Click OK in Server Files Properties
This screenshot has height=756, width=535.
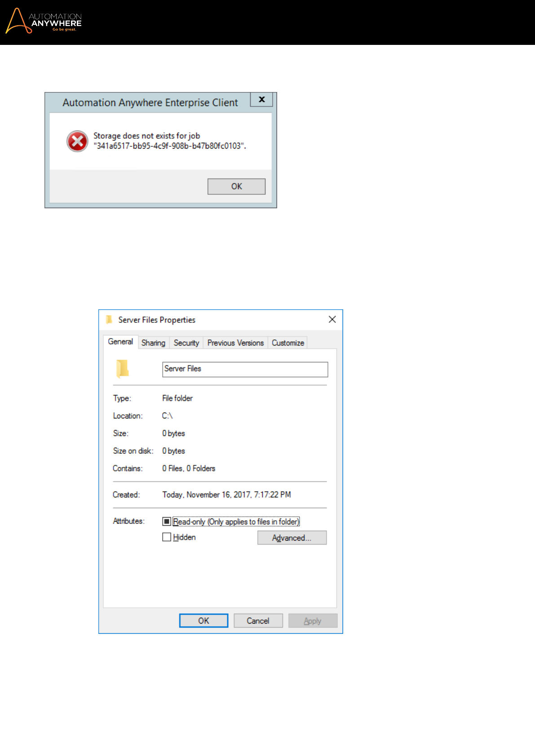pyautogui.click(x=203, y=620)
